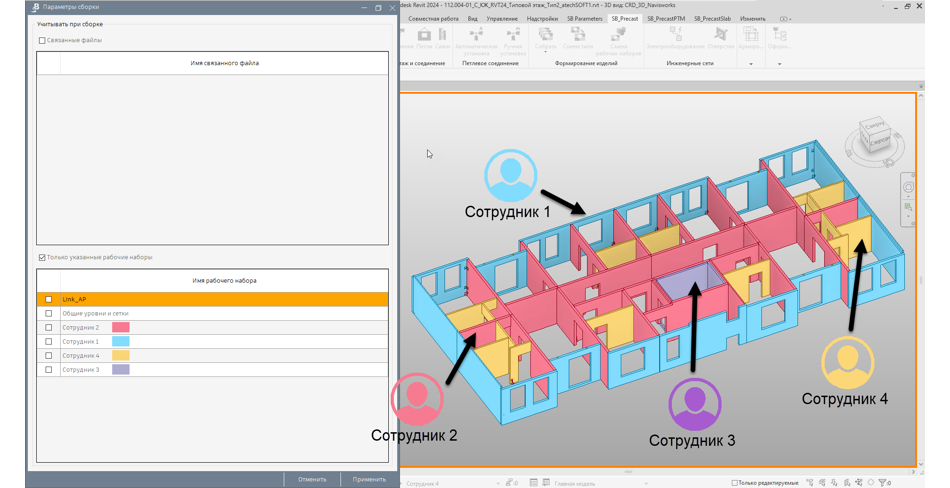Click the Собрать assembly icon
The image size is (950, 488).
[546, 35]
